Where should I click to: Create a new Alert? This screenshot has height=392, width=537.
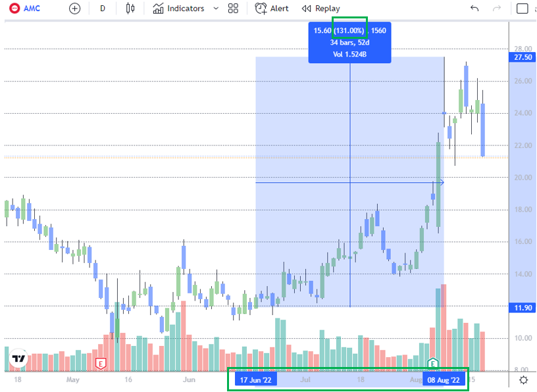(x=272, y=9)
